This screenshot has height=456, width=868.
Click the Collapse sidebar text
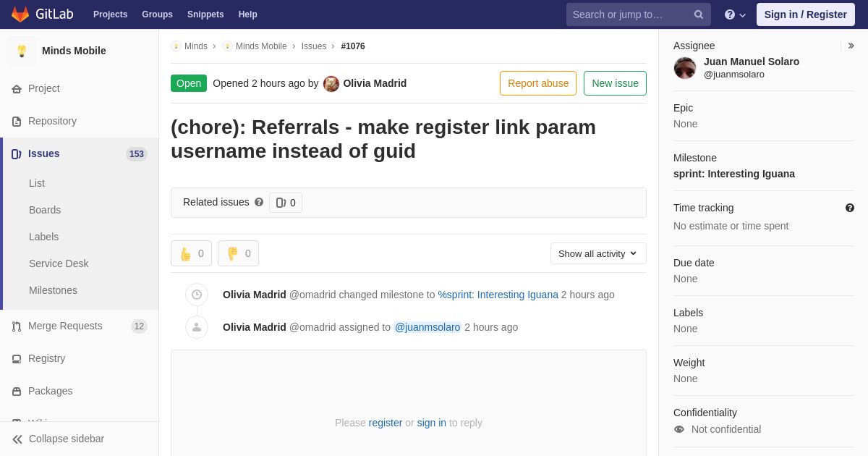pyautogui.click(x=67, y=439)
